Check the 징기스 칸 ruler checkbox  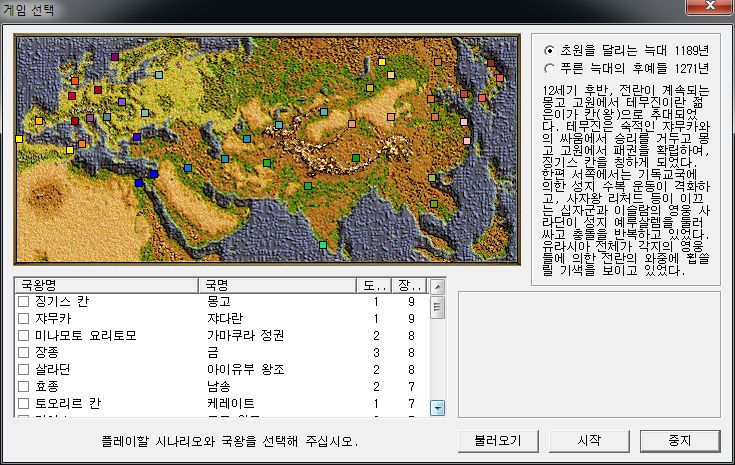click(23, 301)
